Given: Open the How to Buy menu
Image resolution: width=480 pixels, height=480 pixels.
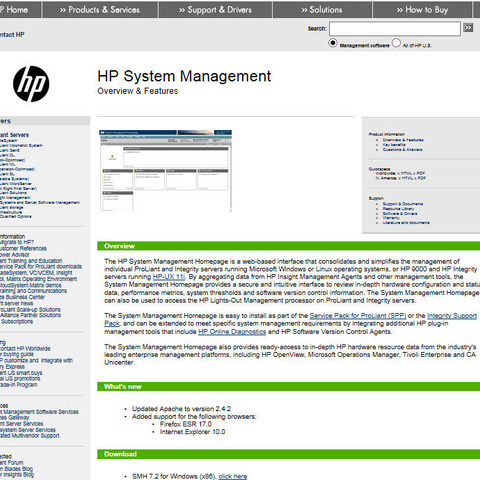Looking at the screenshot, I should tap(422, 10).
